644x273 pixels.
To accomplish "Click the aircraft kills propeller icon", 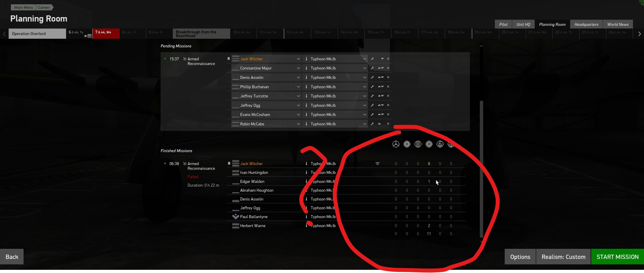I will (x=396, y=144).
